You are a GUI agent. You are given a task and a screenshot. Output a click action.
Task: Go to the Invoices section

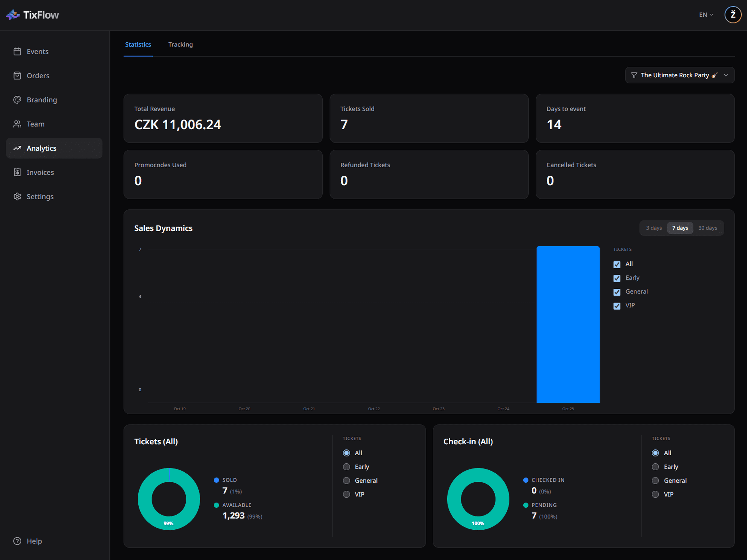tap(54, 172)
